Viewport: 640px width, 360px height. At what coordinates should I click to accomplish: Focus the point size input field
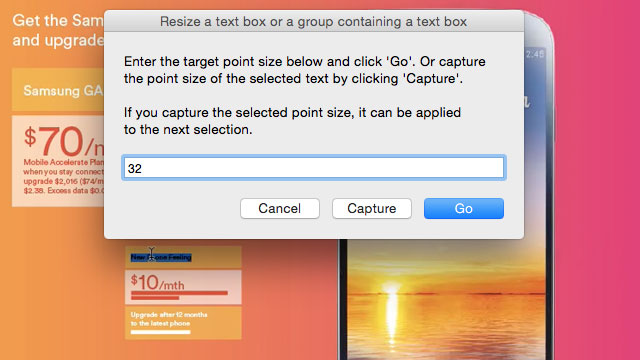[314, 168]
